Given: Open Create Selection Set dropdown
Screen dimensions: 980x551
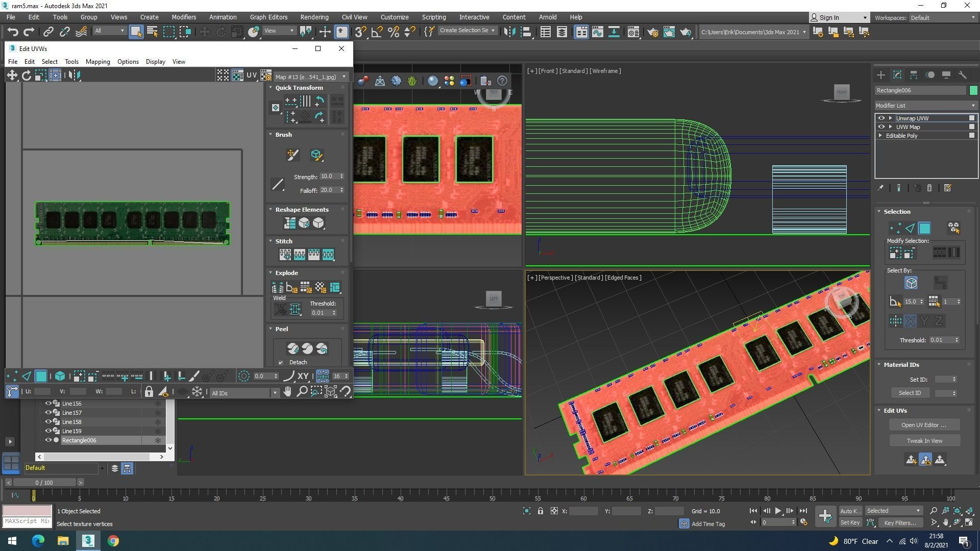Looking at the screenshot, I should 468,31.
